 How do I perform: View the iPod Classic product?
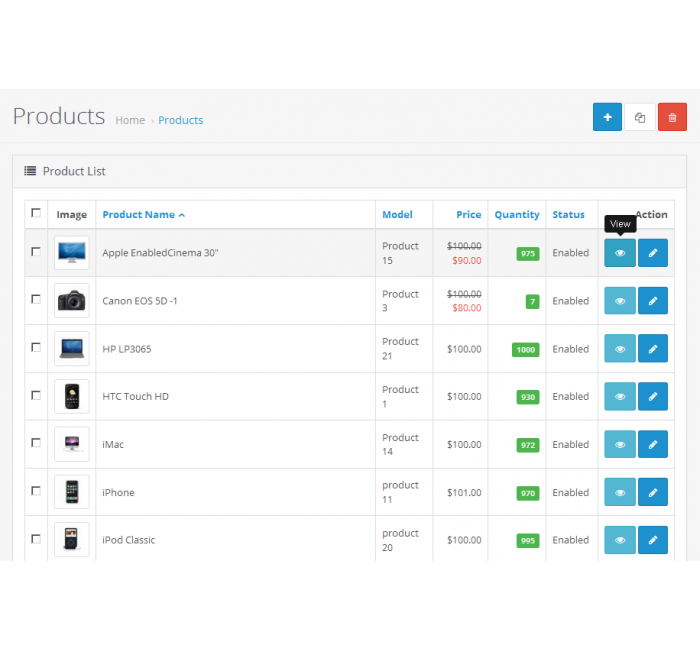pos(620,540)
